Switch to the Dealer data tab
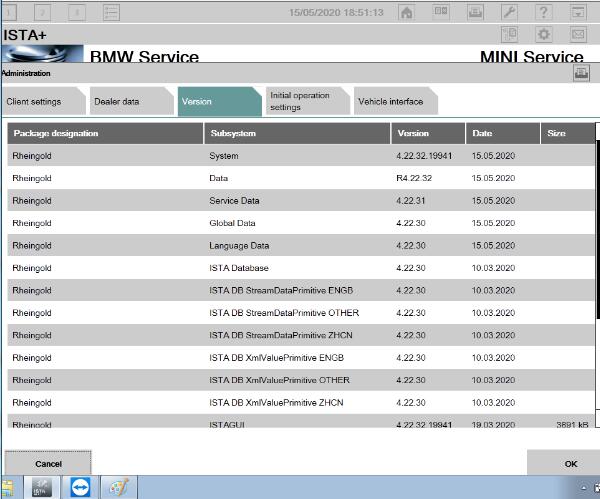600x499 pixels. tap(132, 101)
